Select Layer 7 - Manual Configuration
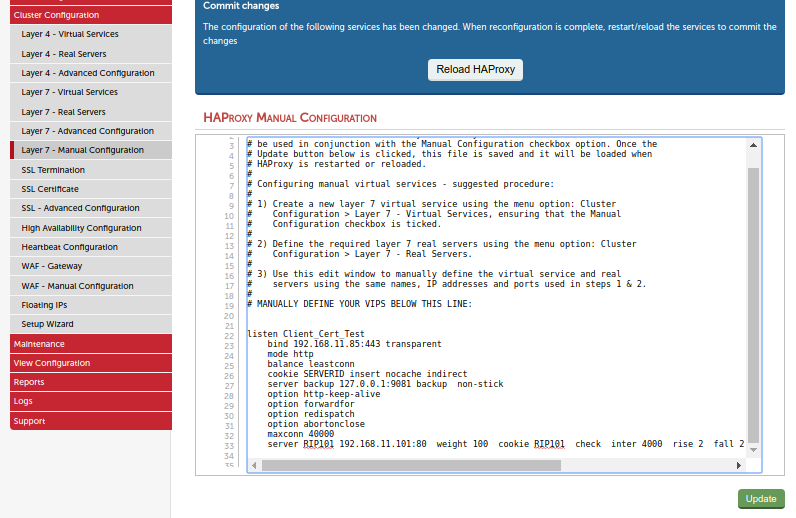 [91, 150]
